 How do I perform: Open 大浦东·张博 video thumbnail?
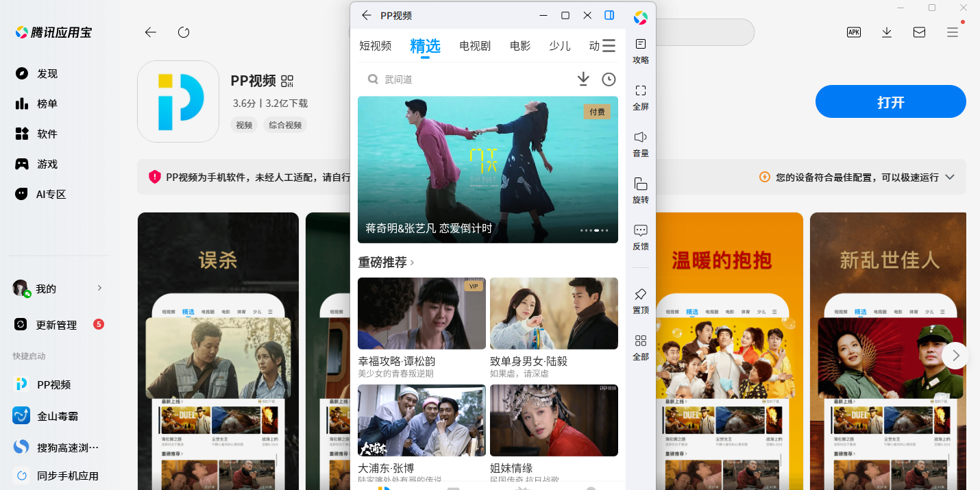tap(421, 420)
